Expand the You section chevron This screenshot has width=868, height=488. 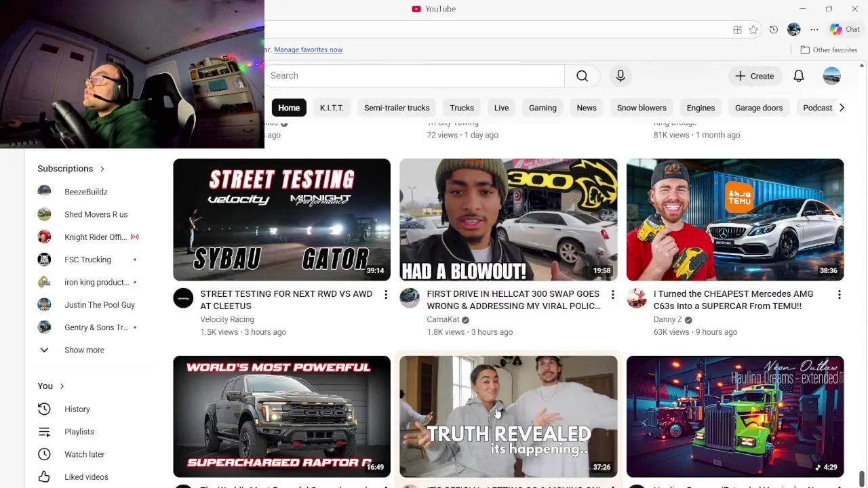62,386
